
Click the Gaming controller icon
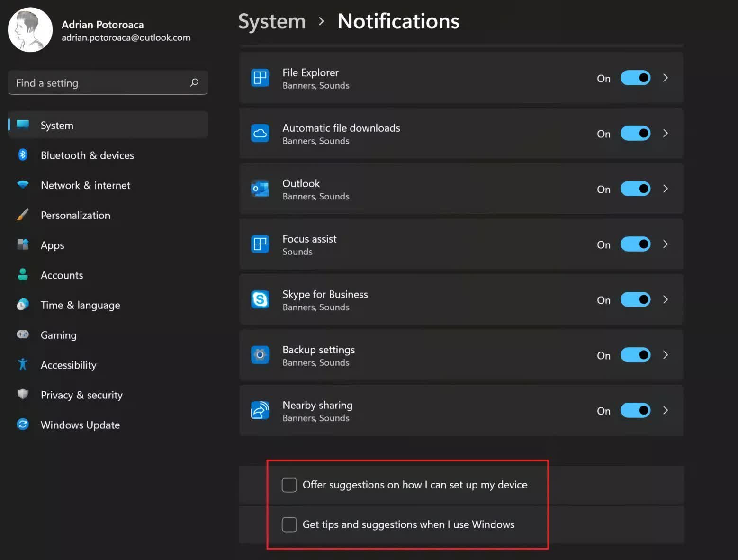tap(23, 334)
